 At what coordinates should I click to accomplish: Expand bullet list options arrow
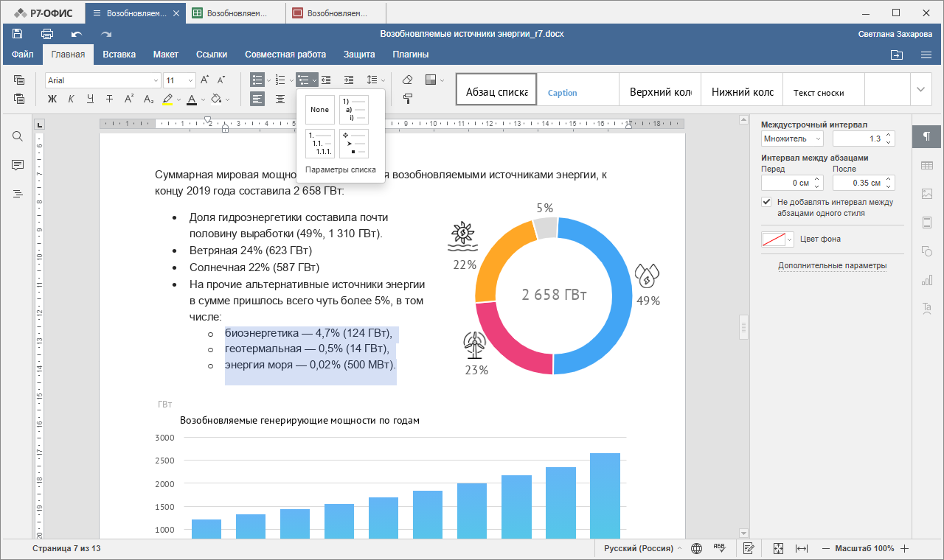point(269,80)
